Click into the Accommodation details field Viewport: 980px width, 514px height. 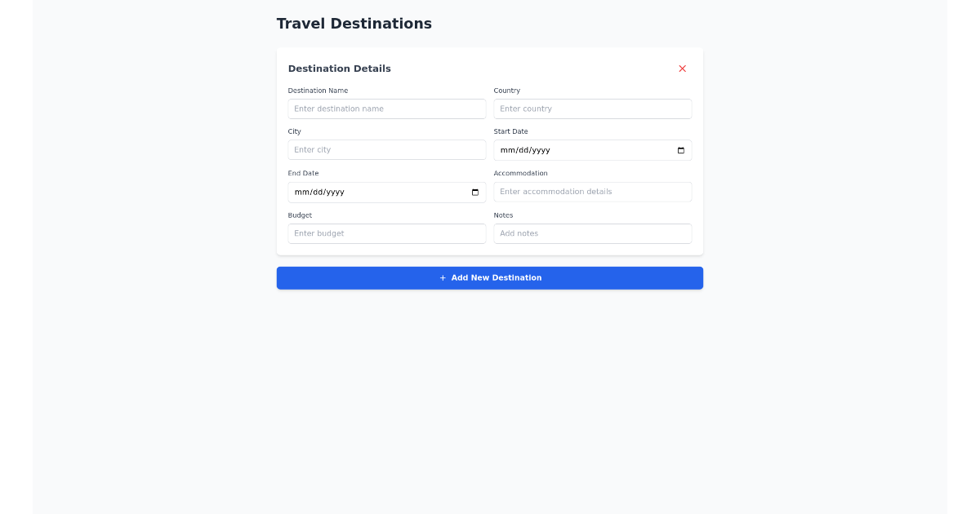592,192
